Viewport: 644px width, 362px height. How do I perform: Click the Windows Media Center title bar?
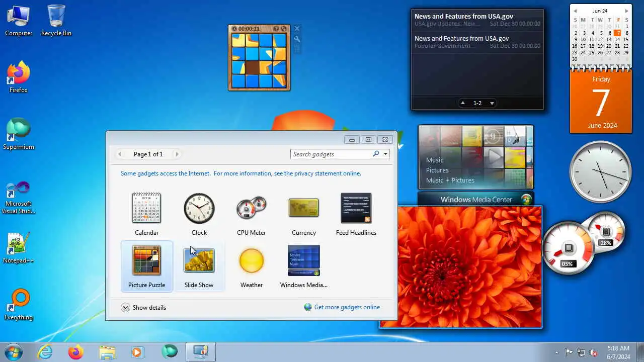(x=476, y=200)
